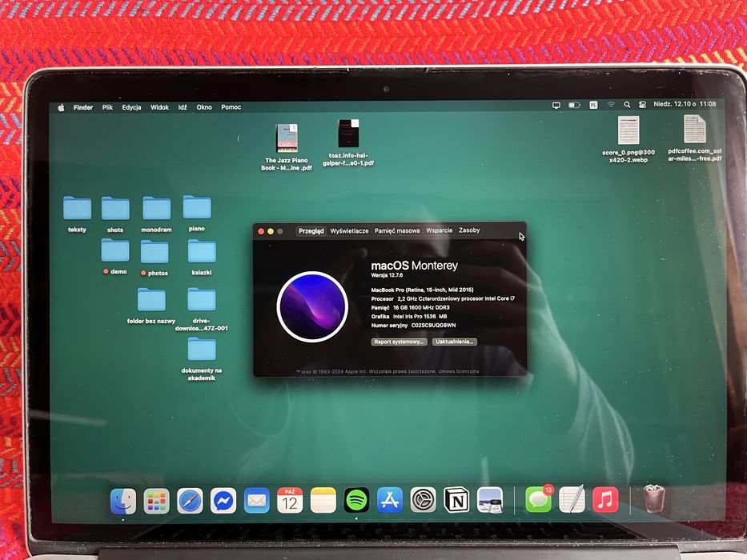The image size is (747, 560).
Task: Switch to the Wsparcie tab
Action: pos(440,230)
